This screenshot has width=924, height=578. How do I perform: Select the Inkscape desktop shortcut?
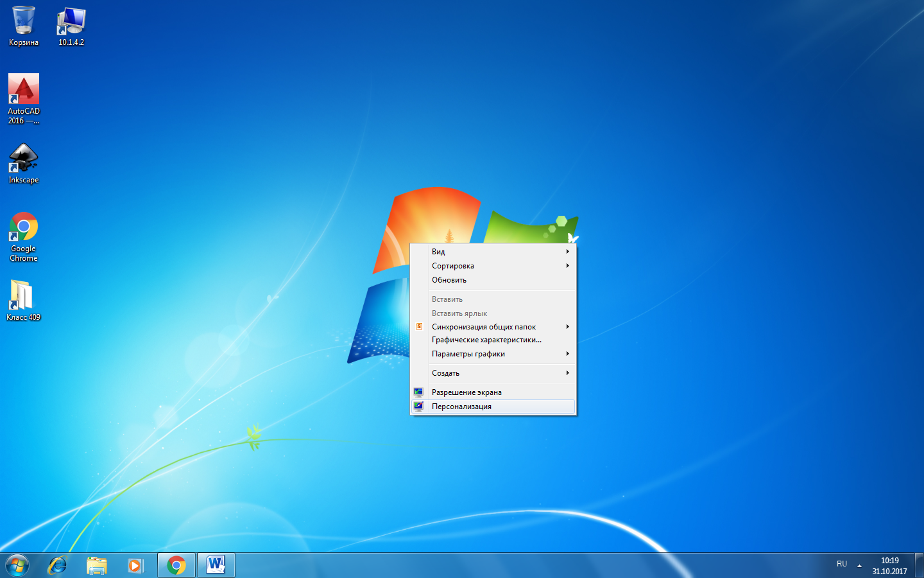[x=24, y=163]
